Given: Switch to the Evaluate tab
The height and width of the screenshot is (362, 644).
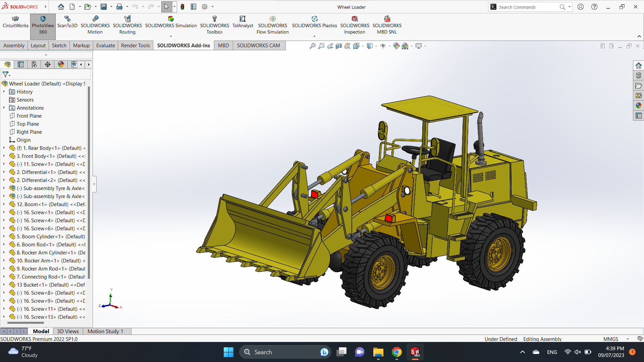Looking at the screenshot, I should pos(105,46).
